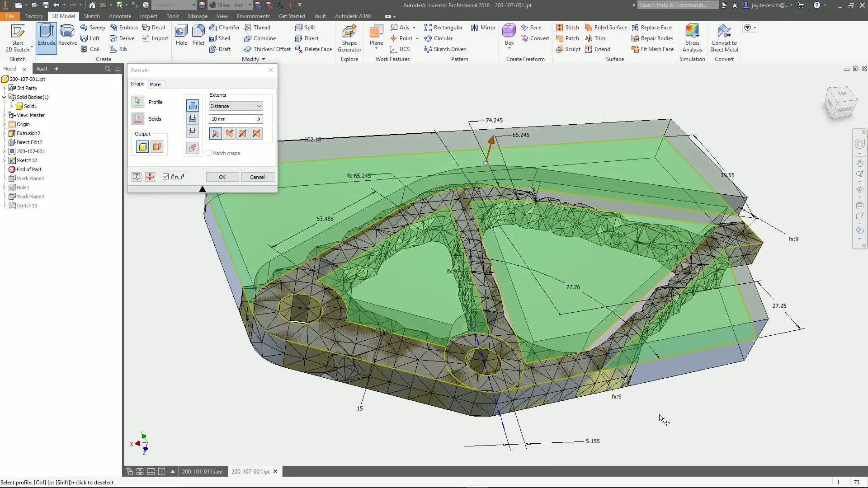Open the More tab in Extrude dialog
Screen dimensions: 868x488
click(155, 84)
